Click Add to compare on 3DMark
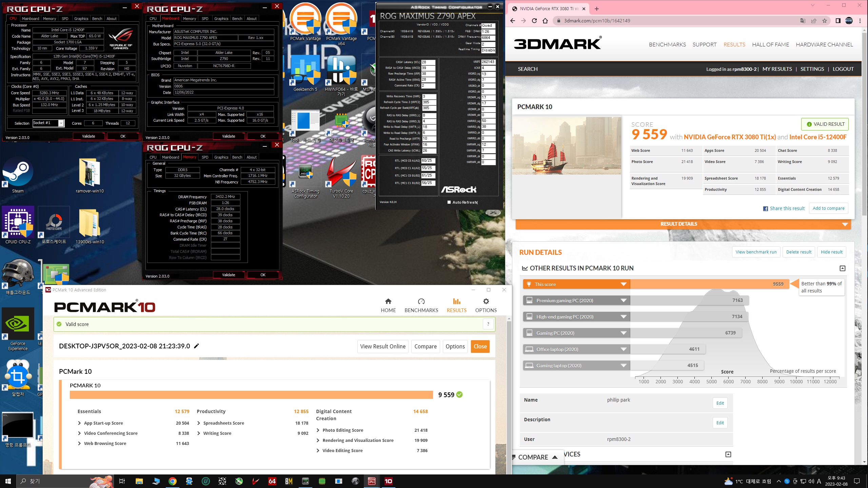Screen dimensions: 868x488 tap(828, 208)
